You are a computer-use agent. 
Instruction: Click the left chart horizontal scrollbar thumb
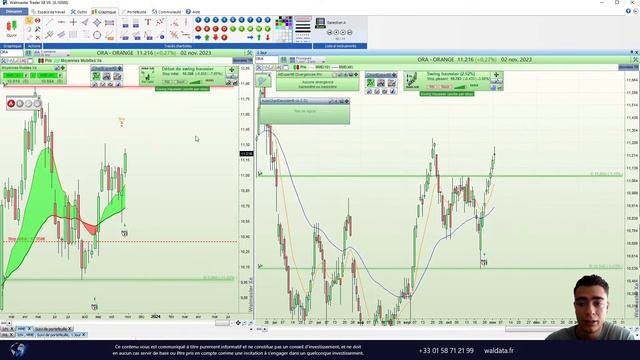(222, 323)
